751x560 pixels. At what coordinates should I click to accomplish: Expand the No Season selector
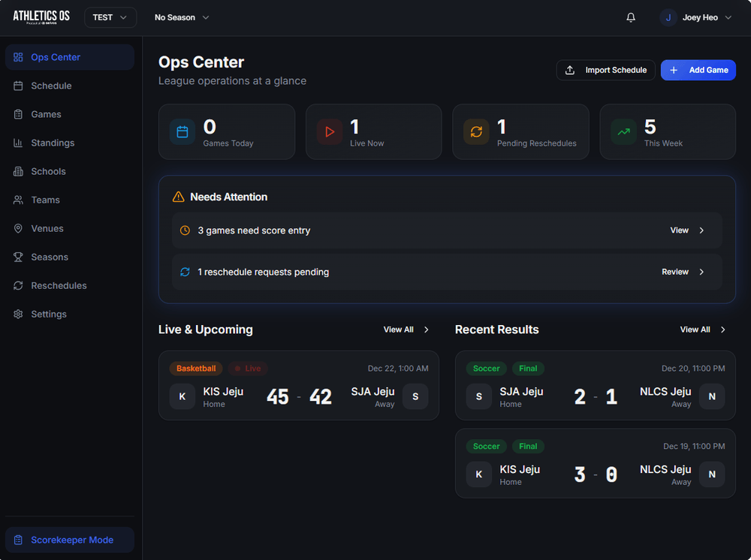tap(182, 17)
